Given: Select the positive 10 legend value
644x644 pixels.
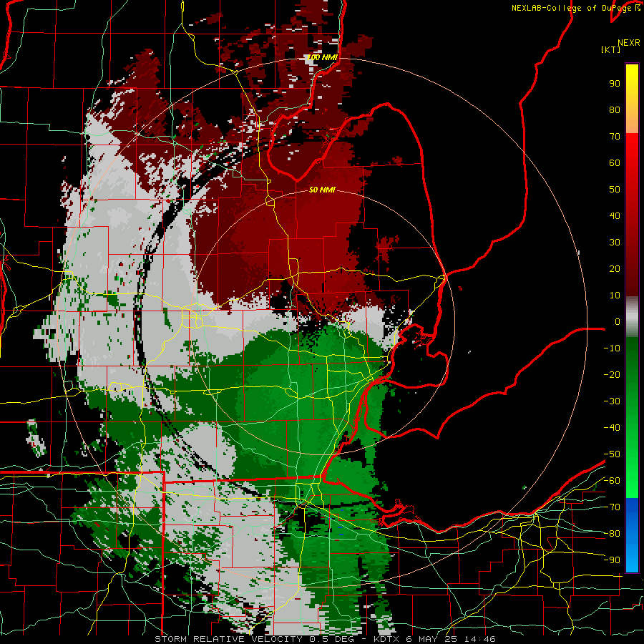Looking at the screenshot, I should point(615,296).
